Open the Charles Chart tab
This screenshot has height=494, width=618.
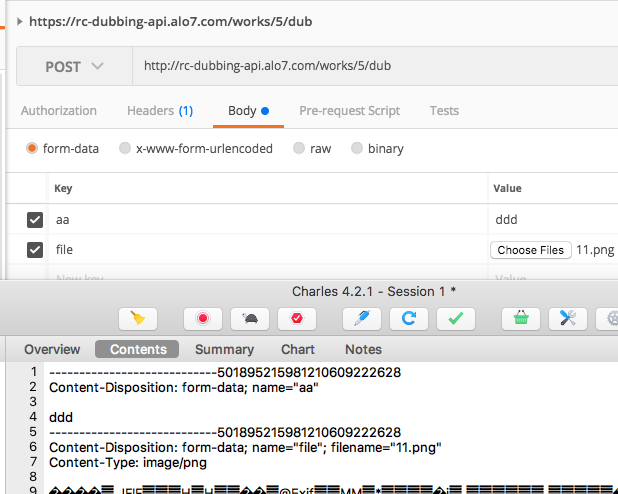(298, 349)
